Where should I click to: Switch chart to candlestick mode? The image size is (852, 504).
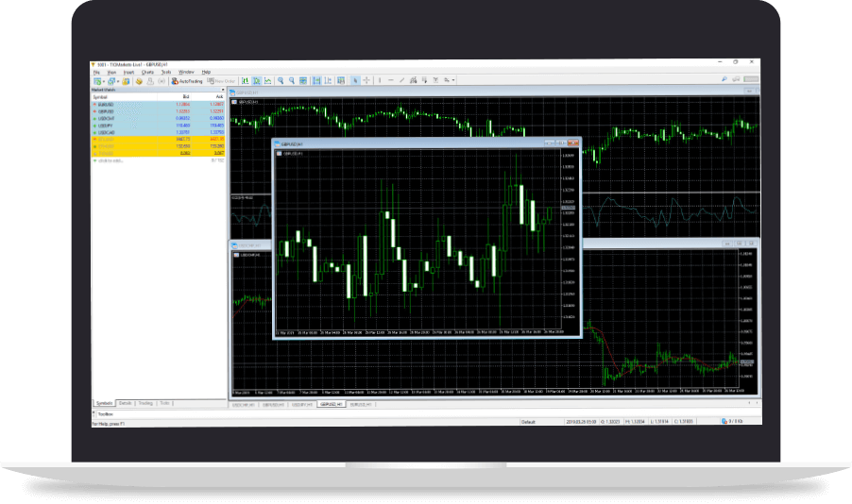pyautogui.click(x=257, y=81)
